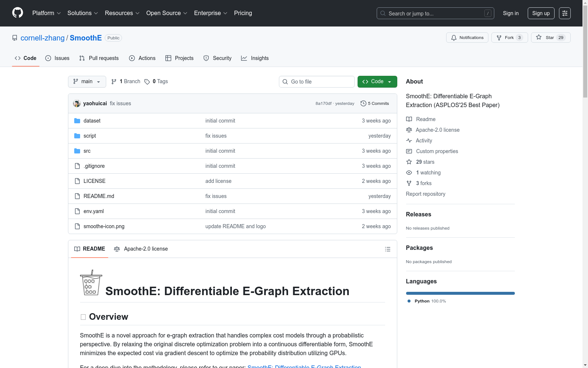Click the pulse icon beside Activity
This screenshot has width=588, height=368.
click(409, 141)
